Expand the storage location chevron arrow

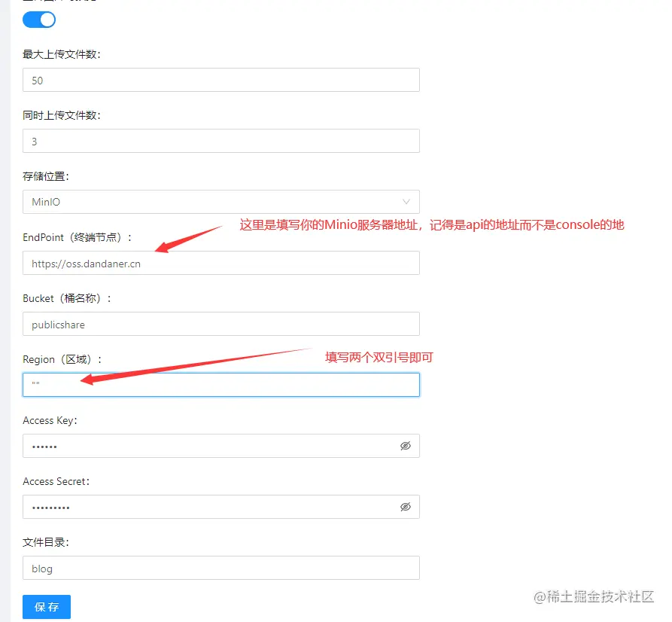pyautogui.click(x=406, y=202)
